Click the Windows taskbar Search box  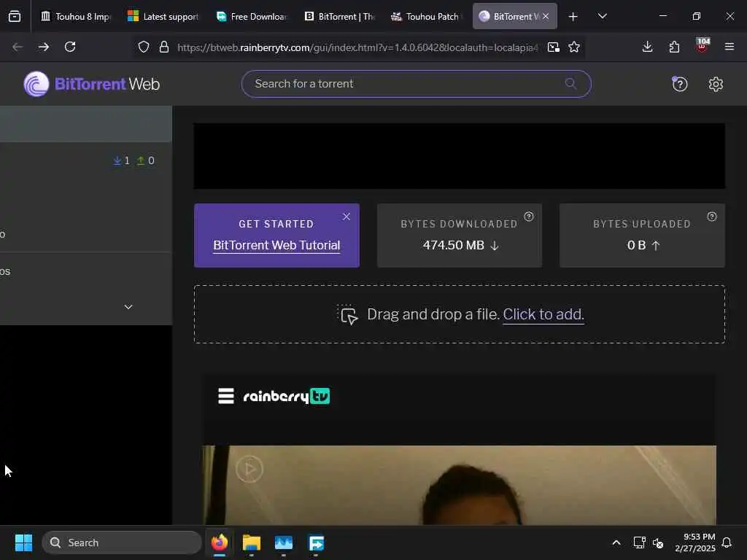[x=122, y=542]
